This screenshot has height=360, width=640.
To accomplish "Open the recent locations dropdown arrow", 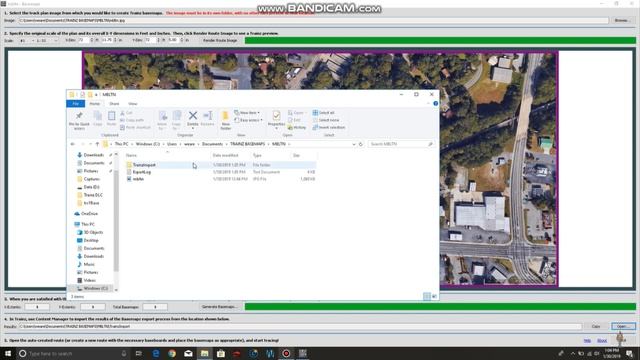I will point(90,144).
